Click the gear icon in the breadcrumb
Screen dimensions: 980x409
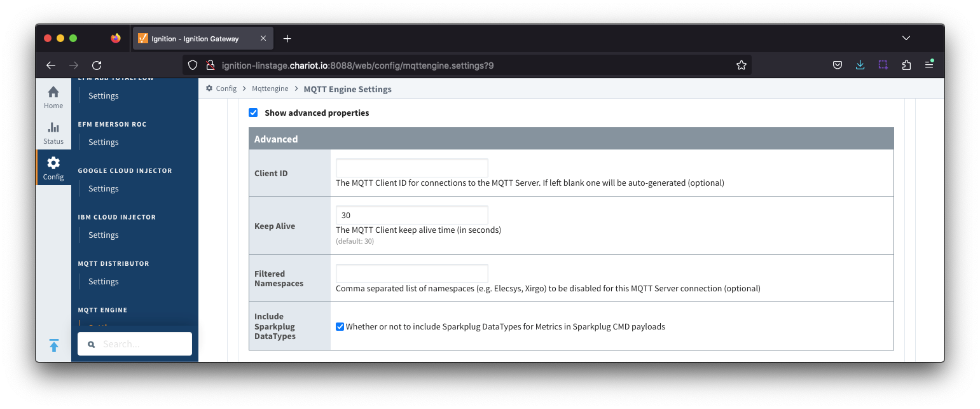[x=209, y=88]
